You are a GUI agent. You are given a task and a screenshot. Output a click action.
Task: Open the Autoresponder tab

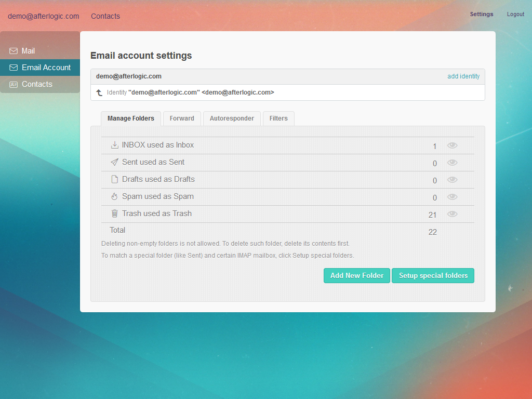click(x=231, y=118)
